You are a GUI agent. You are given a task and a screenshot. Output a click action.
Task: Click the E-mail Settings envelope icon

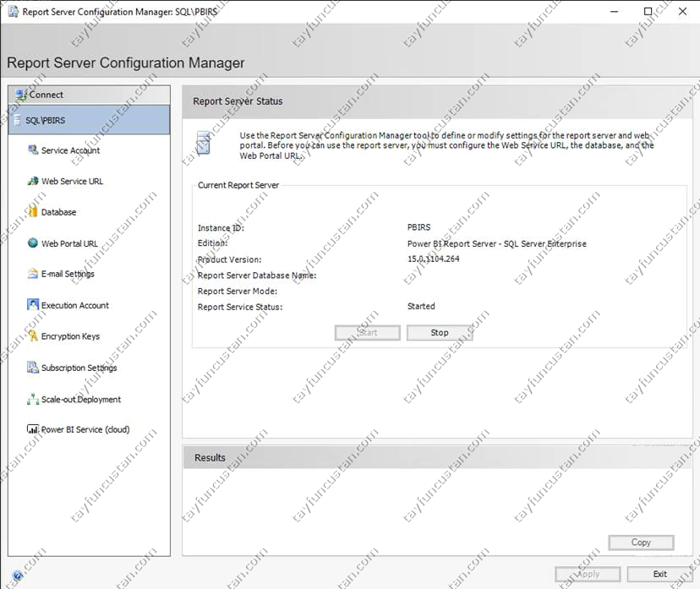pyautogui.click(x=33, y=274)
